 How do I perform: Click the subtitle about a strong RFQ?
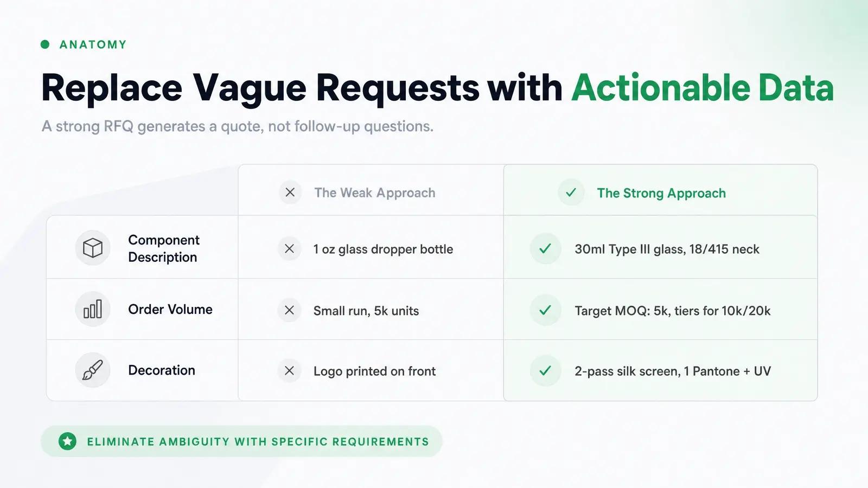tap(238, 126)
